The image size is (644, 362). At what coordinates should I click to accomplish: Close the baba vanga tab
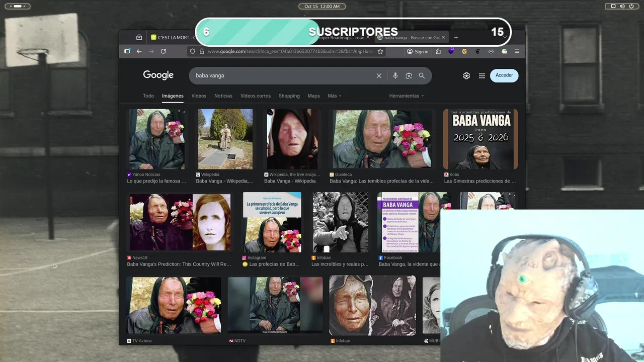click(443, 37)
